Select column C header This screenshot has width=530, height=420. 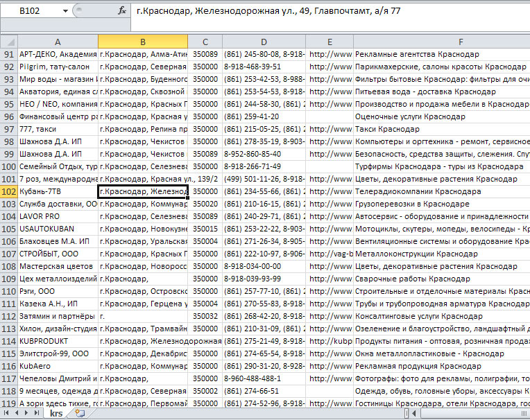pos(205,42)
